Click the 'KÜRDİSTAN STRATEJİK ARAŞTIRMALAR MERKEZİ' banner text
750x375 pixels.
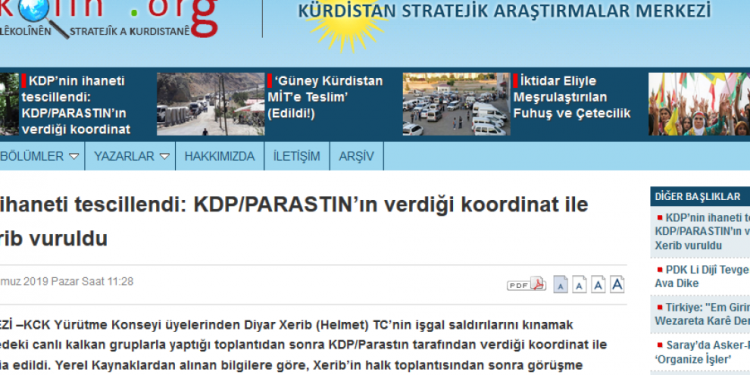[505, 11]
